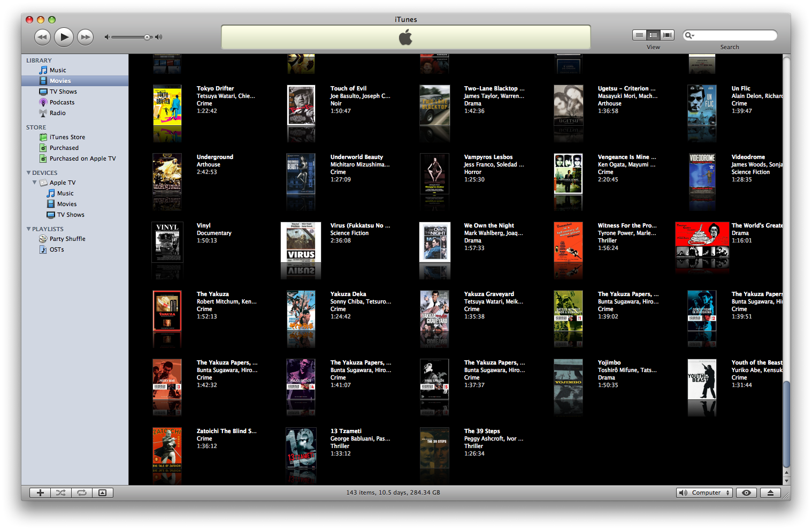Click the low volume speaker icon
The height and width of the screenshot is (530, 812).
click(107, 37)
